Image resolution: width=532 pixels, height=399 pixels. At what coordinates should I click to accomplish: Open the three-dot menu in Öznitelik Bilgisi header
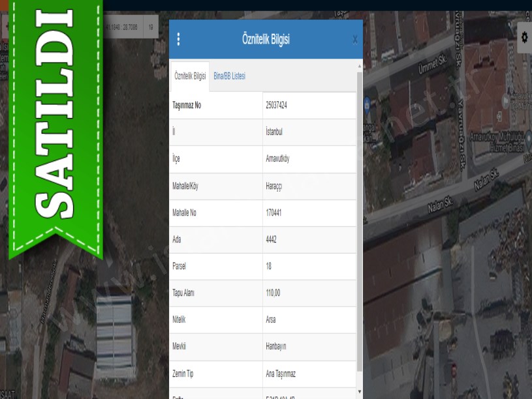click(178, 39)
